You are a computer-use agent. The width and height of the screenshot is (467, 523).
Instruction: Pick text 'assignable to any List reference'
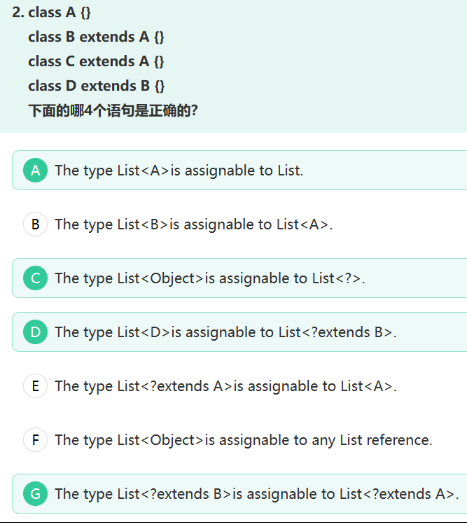324,440
